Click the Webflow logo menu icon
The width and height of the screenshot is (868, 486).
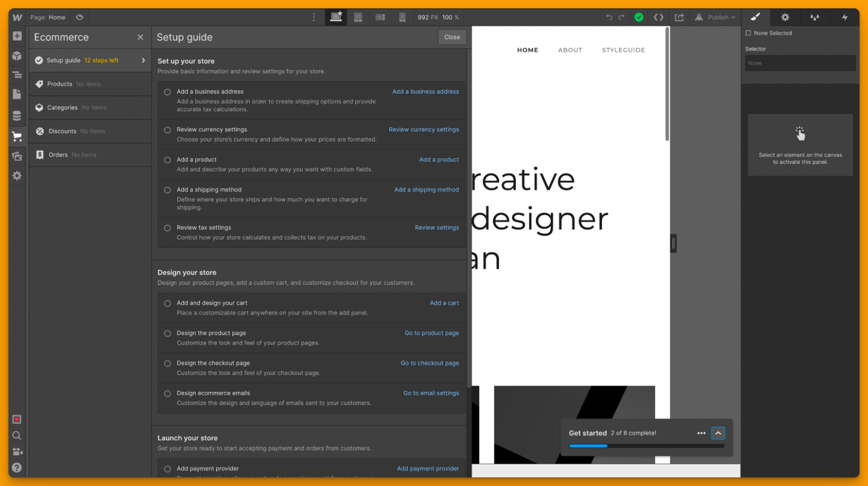click(17, 17)
